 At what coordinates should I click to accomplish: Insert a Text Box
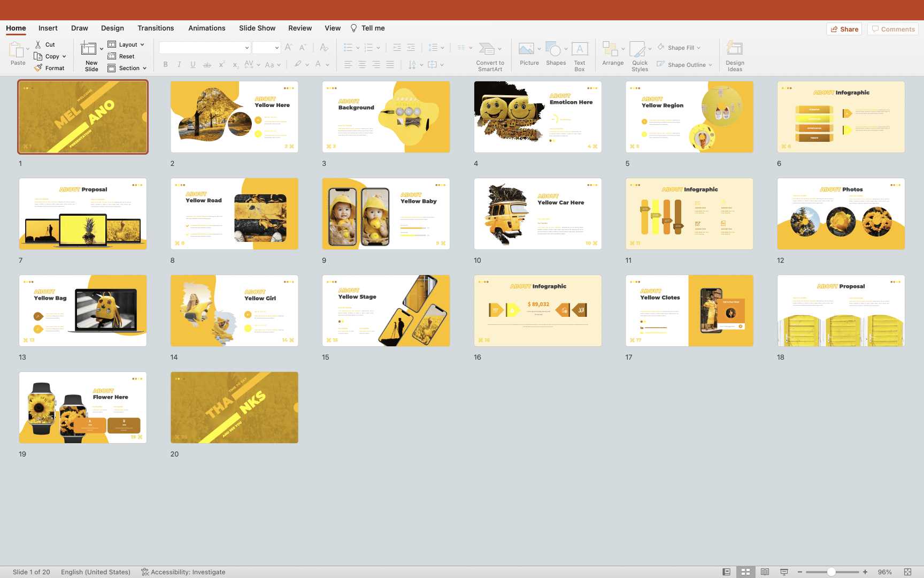coord(580,50)
